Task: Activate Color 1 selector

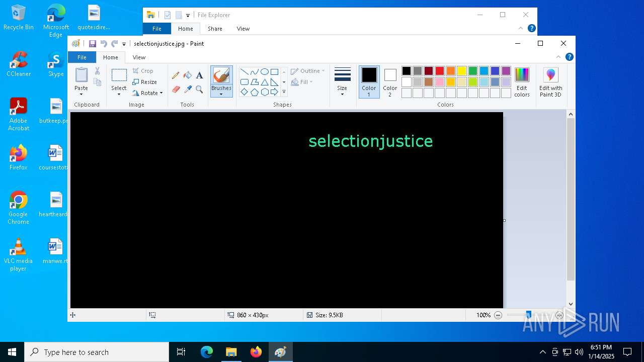Action: [x=369, y=82]
